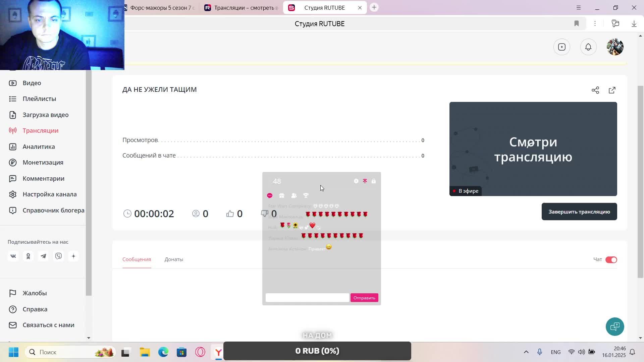Click the Telegram icon under Подписывайтесь на нас
This screenshot has height=362, width=644.
pos(43,256)
